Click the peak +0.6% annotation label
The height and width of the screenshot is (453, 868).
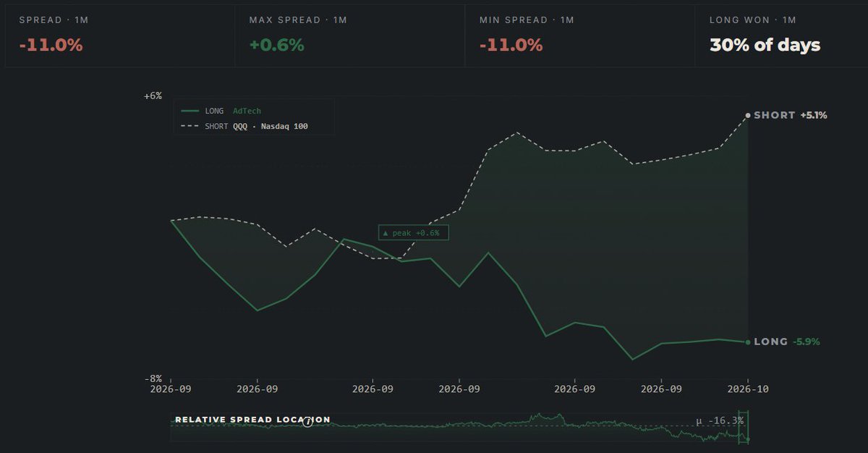pyautogui.click(x=414, y=233)
